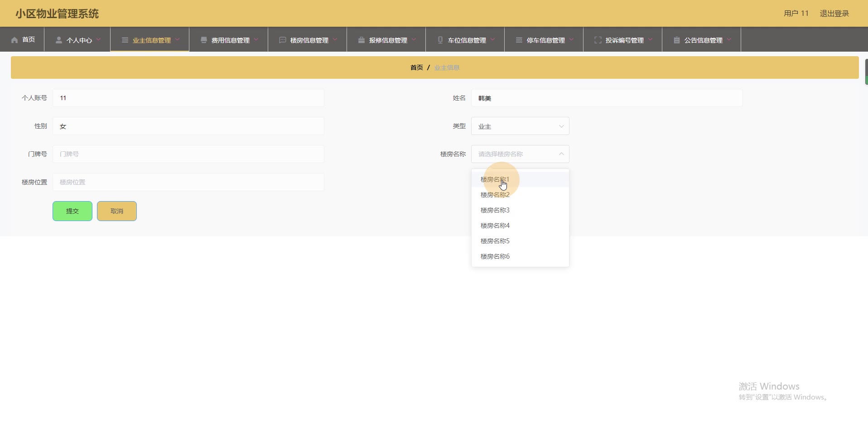
Task: Click the 取消 button
Action: [117, 211]
